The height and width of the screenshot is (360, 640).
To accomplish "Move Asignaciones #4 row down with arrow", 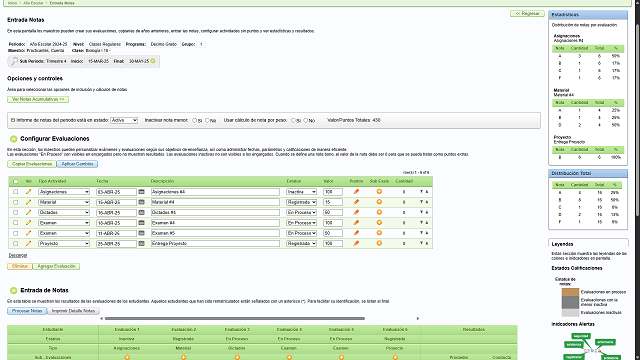I will coord(421,191).
